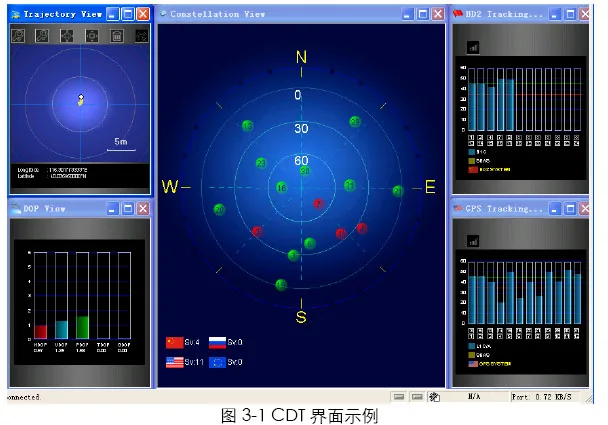Close the Constellation View window

[438, 14]
